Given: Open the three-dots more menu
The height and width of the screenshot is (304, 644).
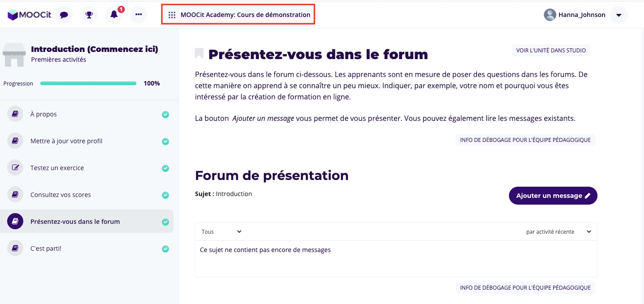Looking at the screenshot, I should [139, 15].
